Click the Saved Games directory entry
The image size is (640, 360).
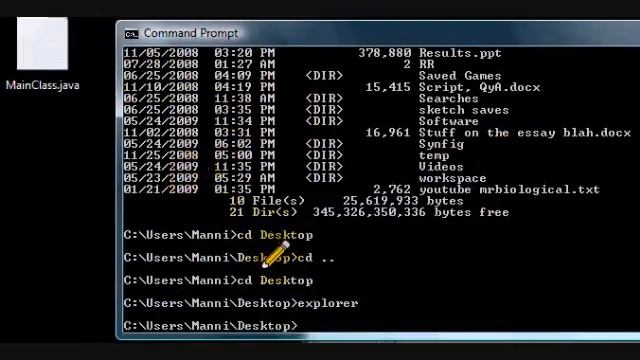click(460, 76)
